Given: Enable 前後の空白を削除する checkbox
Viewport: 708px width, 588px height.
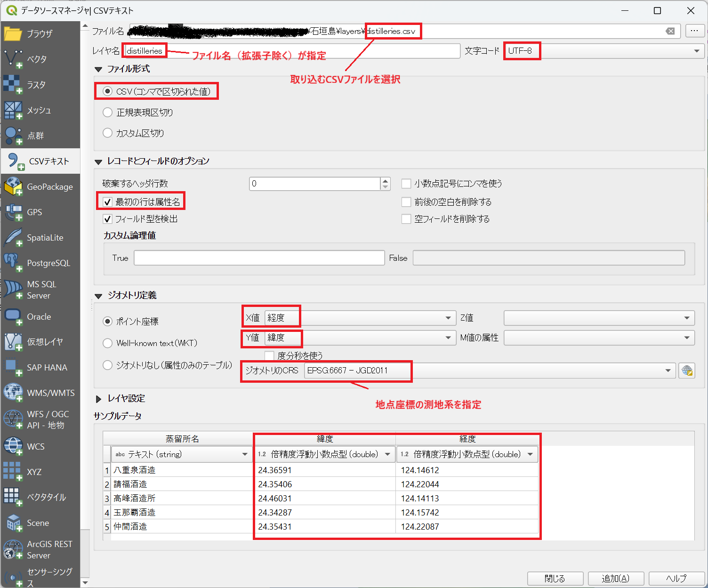Looking at the screenshot, I should 406,202.
